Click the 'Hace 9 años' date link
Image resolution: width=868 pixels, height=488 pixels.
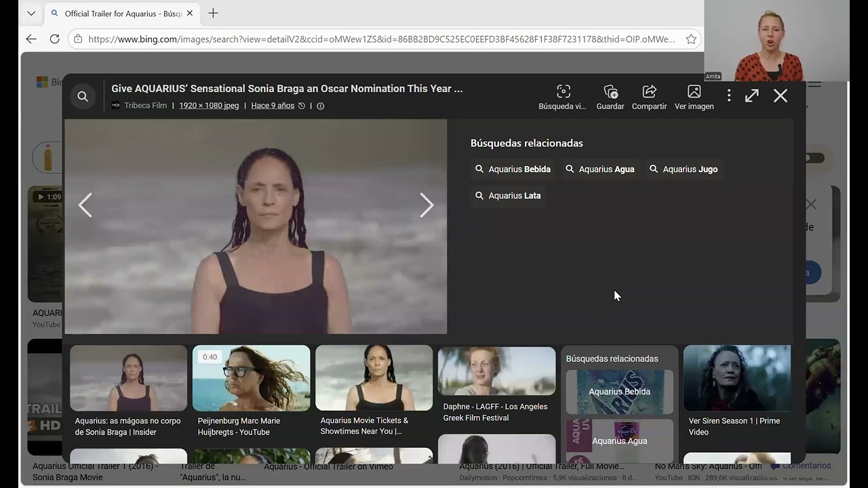273,106
